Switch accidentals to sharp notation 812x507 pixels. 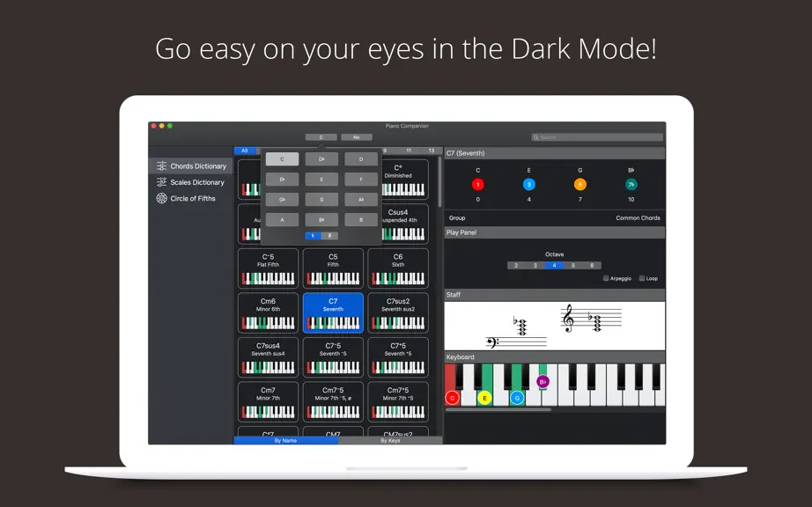point(330,236)
